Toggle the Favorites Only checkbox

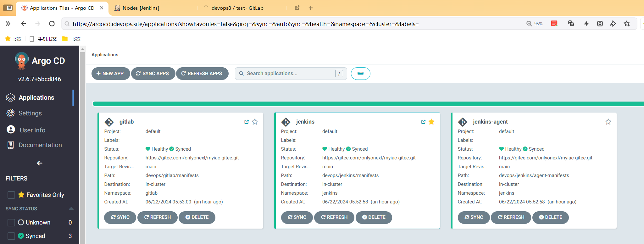click(11, 195)
